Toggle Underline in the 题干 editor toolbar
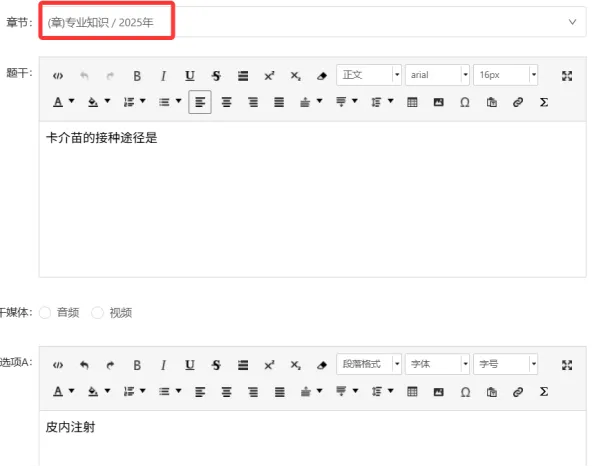 [190, 76]
